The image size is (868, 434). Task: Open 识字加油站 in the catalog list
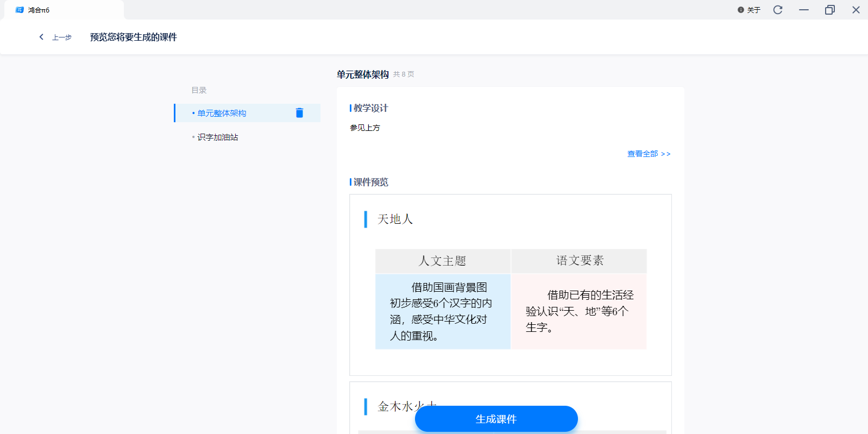click(217, 137)
